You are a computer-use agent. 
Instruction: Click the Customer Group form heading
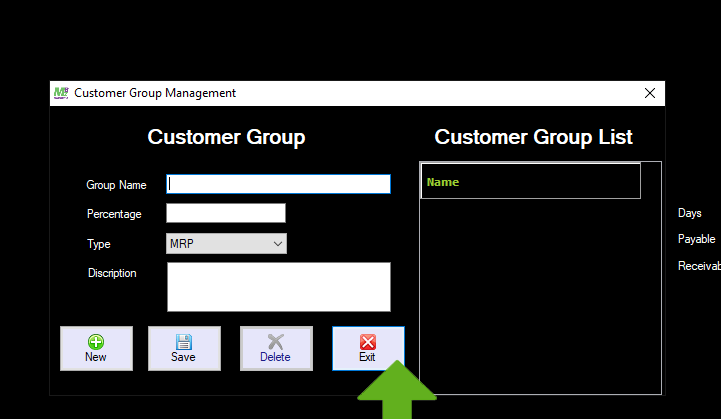click(x=226, y=137)
